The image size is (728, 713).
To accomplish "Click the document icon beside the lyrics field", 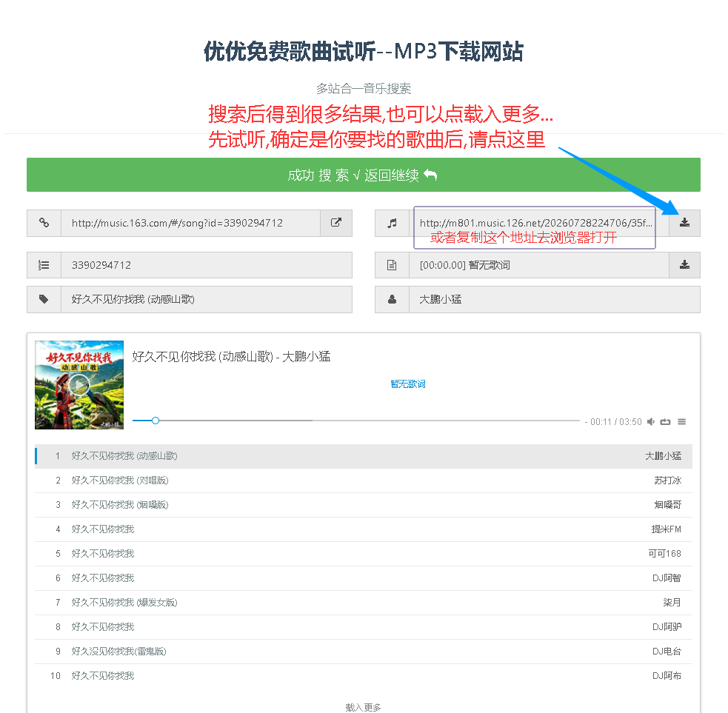I will (393, 265).
